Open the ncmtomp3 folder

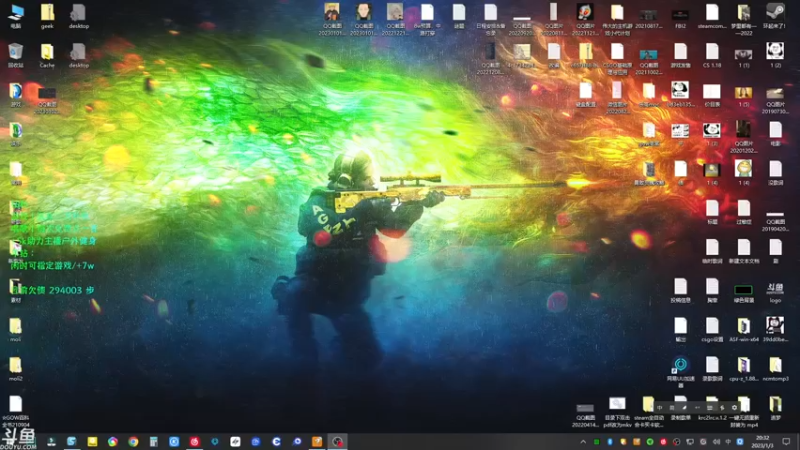point(775,369)
